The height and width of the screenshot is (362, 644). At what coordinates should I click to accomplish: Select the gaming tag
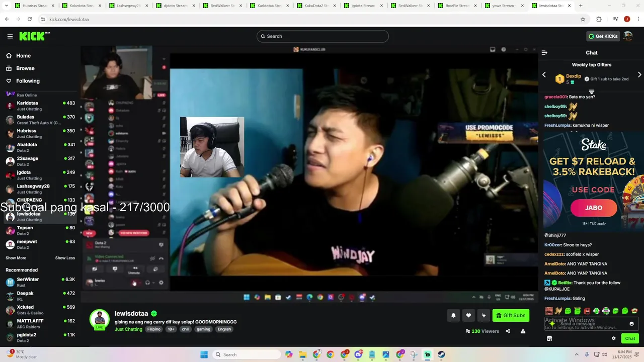coord(204,329)
